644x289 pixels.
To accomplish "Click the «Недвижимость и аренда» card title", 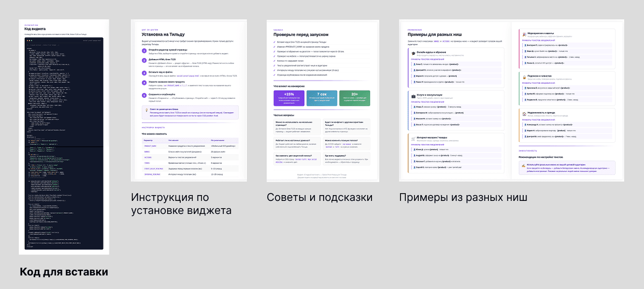I will coord(543,112).
